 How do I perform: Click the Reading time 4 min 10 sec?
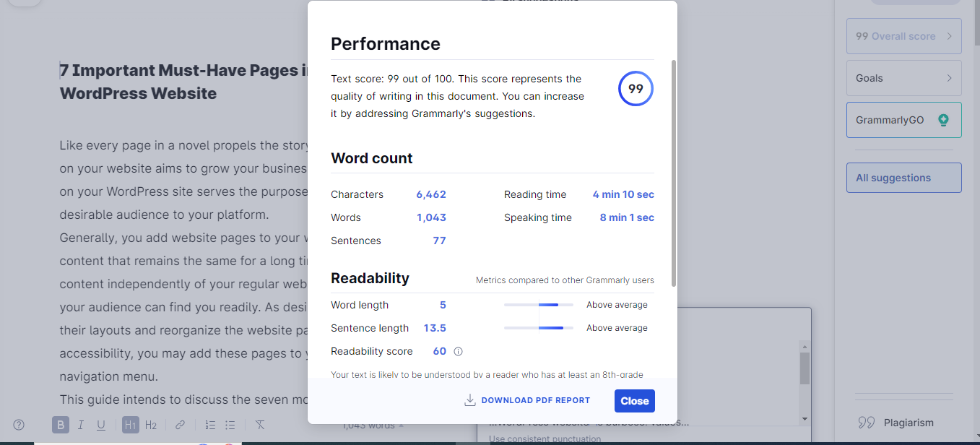tap(623, 194)
